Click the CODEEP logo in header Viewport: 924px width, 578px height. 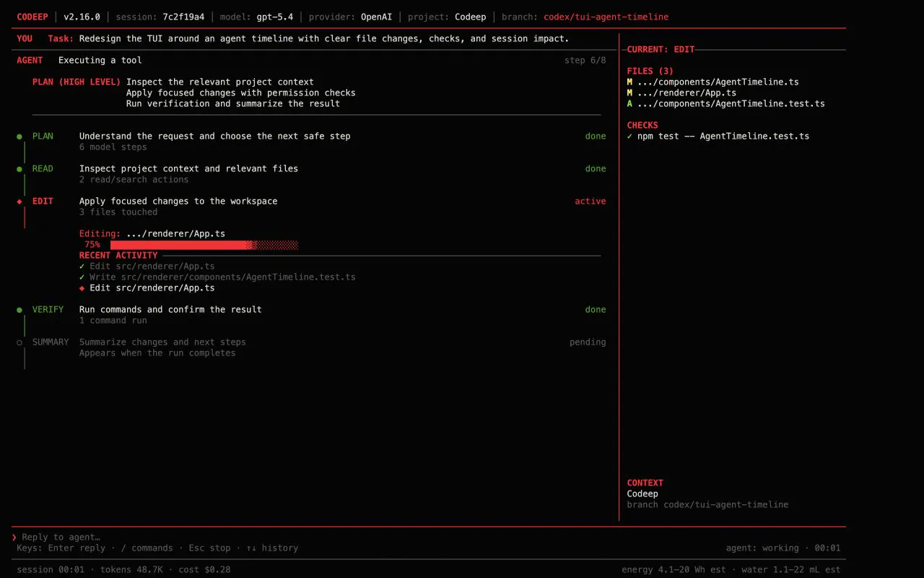point(32,17)
